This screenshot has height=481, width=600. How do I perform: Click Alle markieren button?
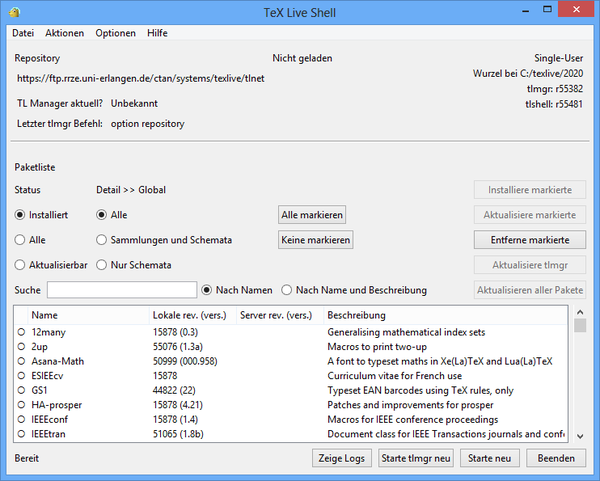click(312, 215)
